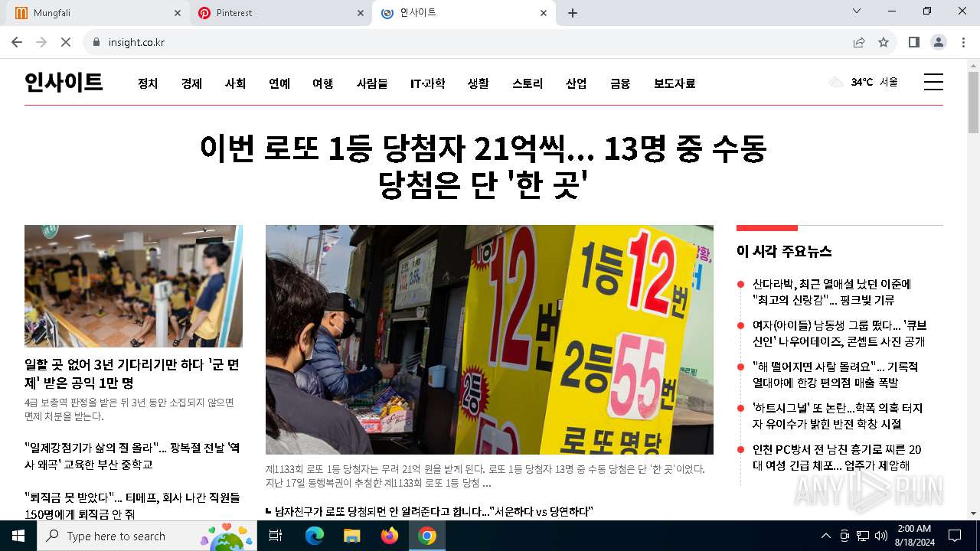Click the page vertical scrollbar thumb
The image size is (980, 551).
(973, 103)
